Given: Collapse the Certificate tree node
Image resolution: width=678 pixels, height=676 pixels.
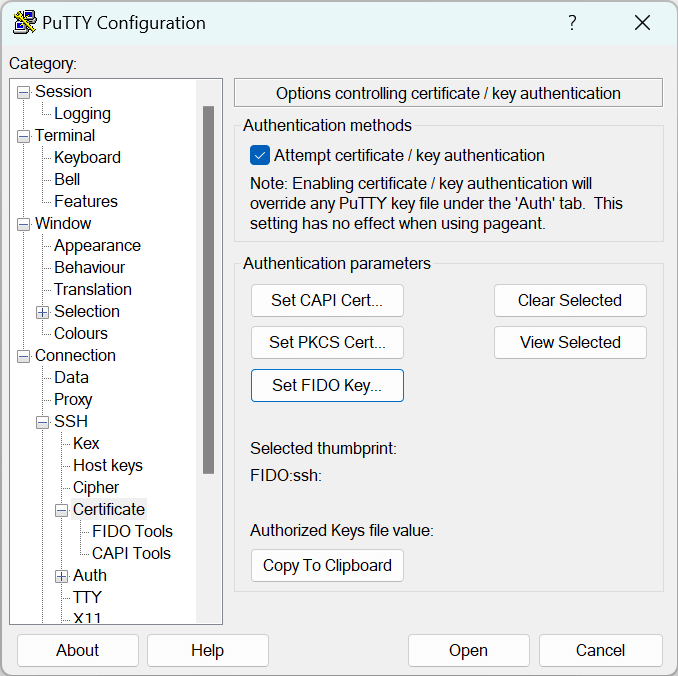Looking at the screenshot, I should coord(61,510).
